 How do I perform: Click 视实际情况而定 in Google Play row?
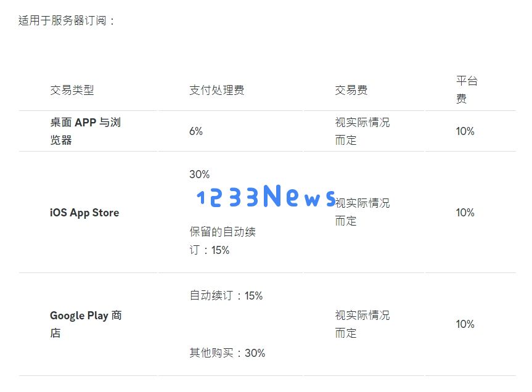click(x=362, y=324)
